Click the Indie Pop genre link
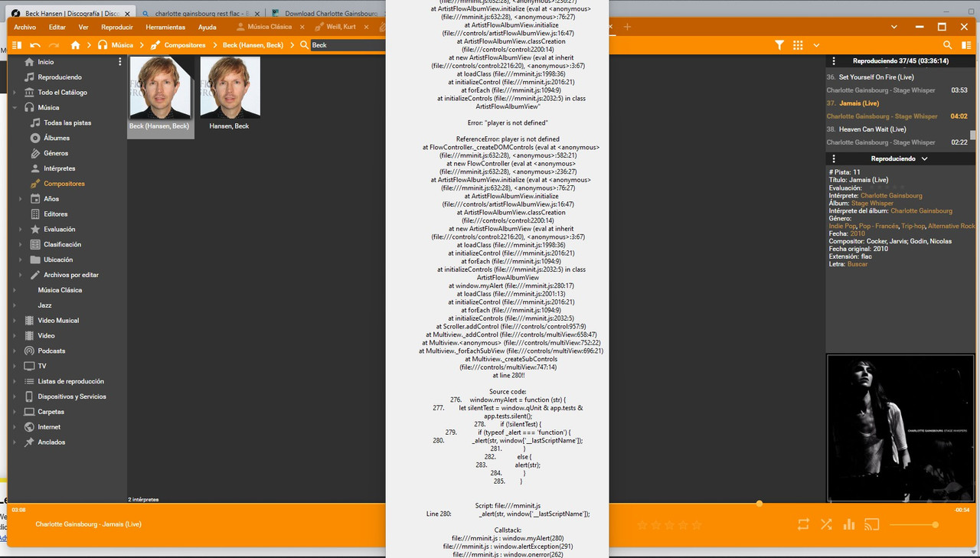 [842, 226]
